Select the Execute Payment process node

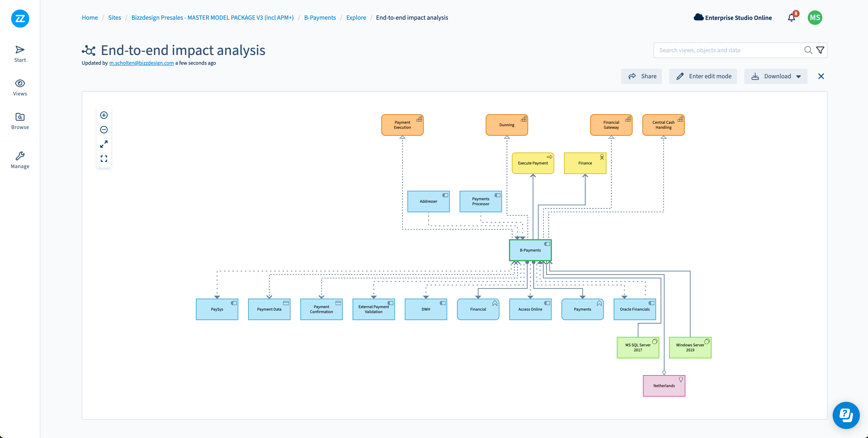tap(533, 163)
